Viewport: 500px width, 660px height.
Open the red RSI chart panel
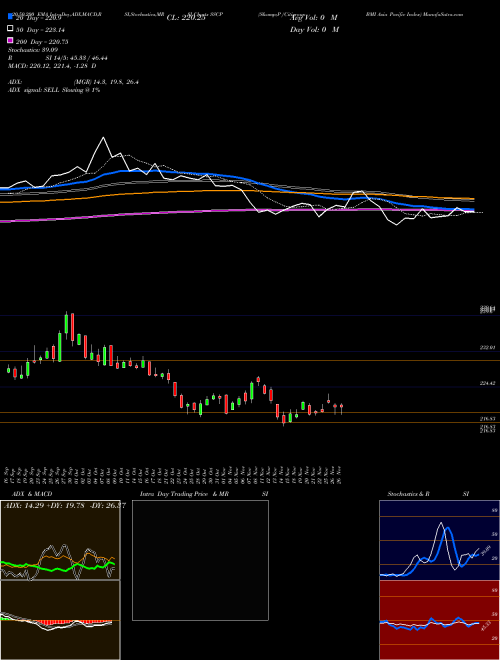(x=439, y=620)
